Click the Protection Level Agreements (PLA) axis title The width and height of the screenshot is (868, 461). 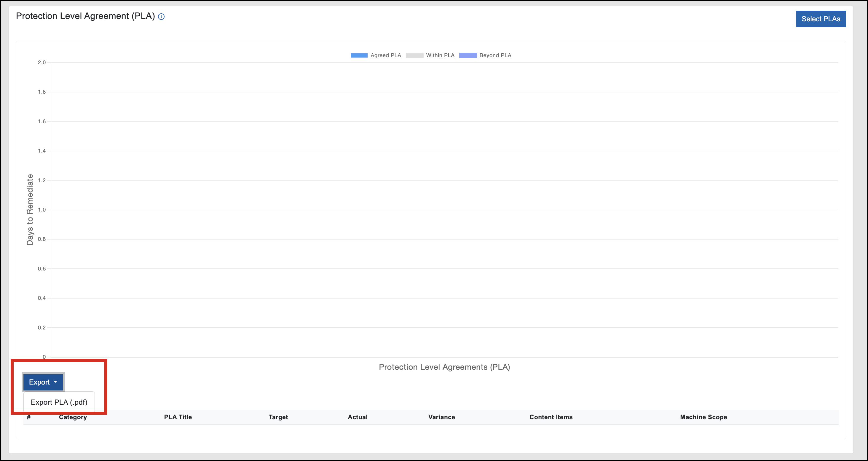(444, 367)
